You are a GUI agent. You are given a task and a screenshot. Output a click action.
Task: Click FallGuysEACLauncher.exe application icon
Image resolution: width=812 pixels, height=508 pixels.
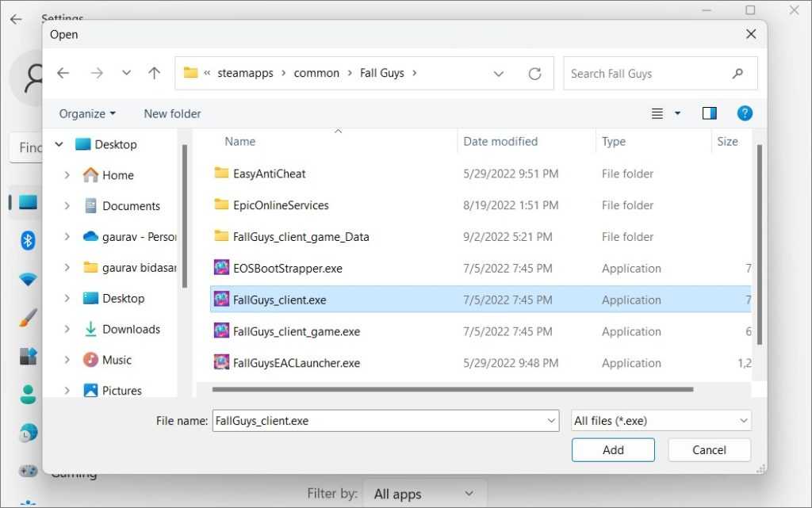pos(221,362)
